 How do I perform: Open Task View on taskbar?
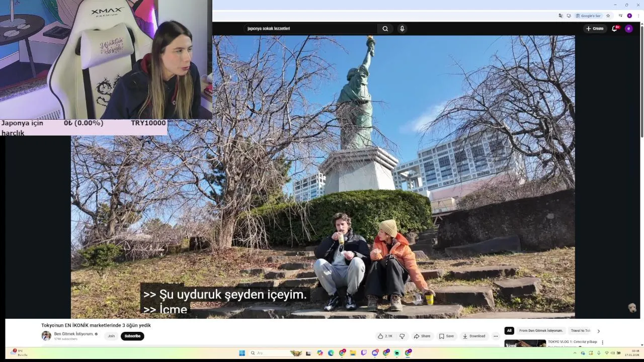(x=308, y=353)
